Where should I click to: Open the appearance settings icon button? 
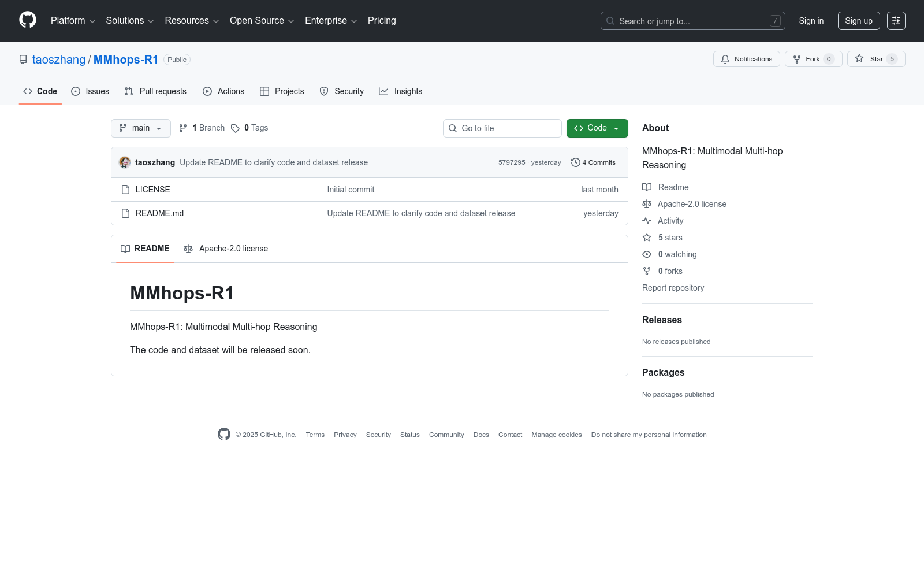[896, 21]
